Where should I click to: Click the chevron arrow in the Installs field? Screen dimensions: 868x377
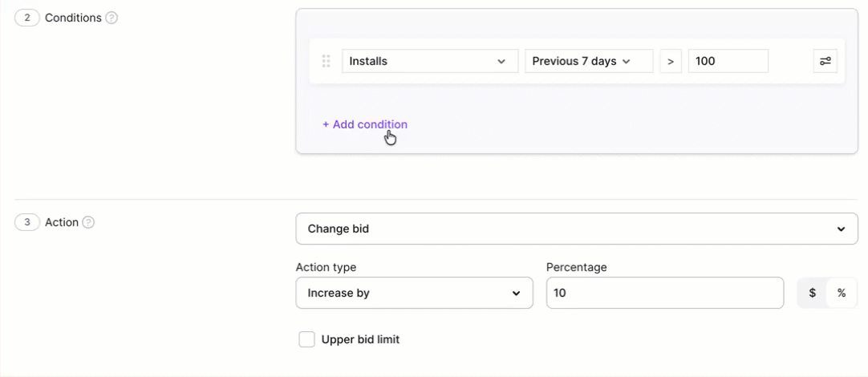point(501,62)
